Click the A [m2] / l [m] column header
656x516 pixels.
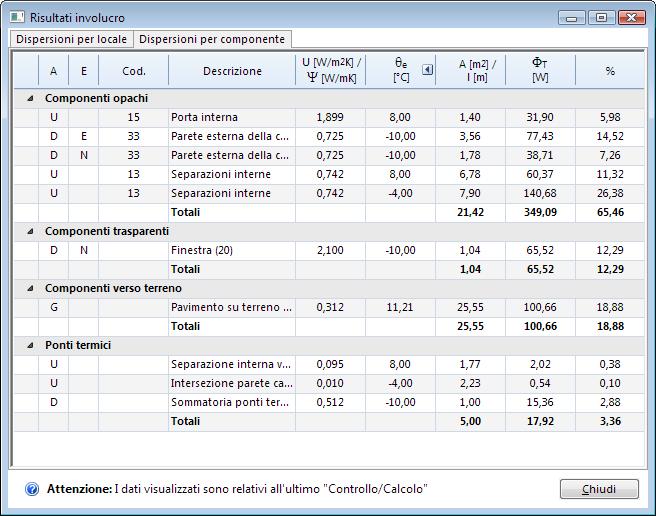(471, 70)
